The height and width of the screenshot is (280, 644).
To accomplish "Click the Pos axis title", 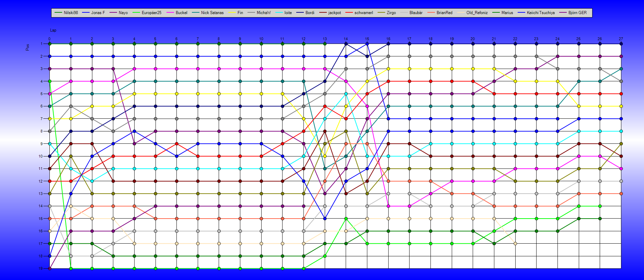I will coord(27,47).
